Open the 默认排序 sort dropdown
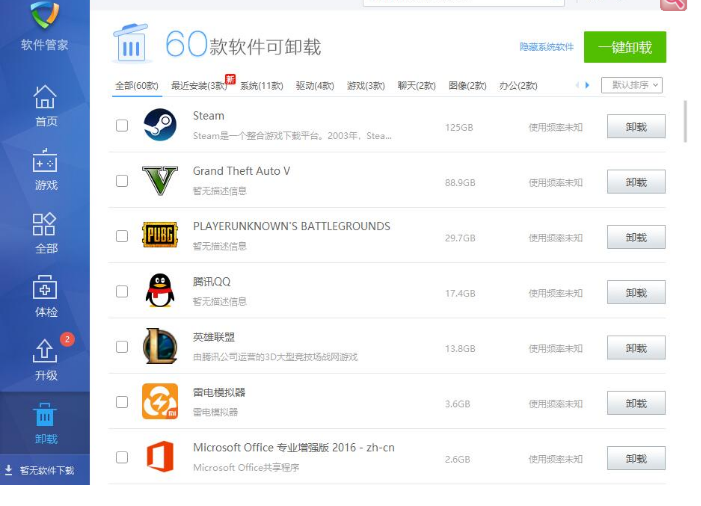The width and height of the screenshot is (701, 506). click(x=632, y=85)
